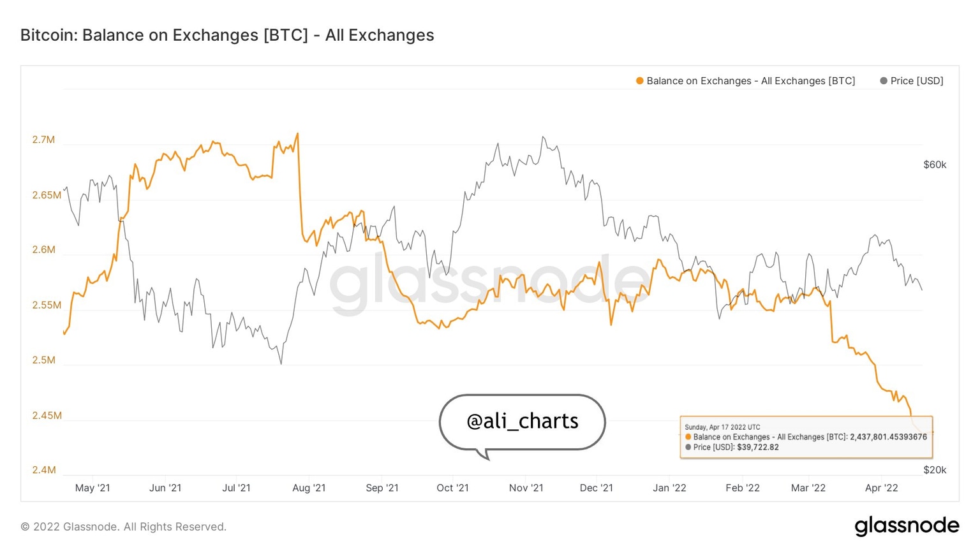
Task: Click the @ali_charts speech bubble
Action: point(522,422)
